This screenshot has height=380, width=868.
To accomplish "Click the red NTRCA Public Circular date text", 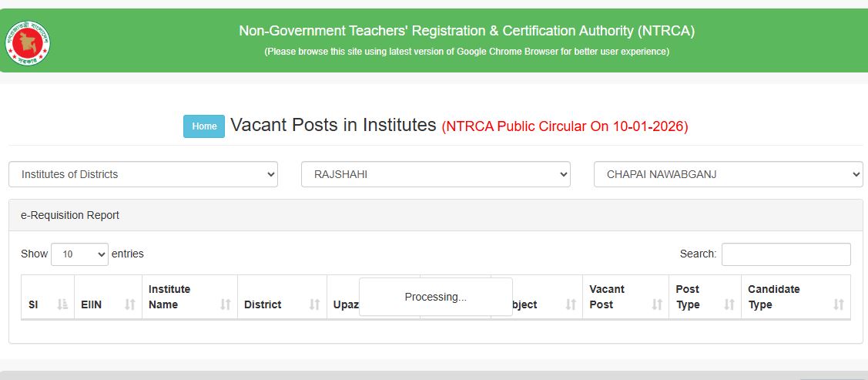I will (565, 126).
